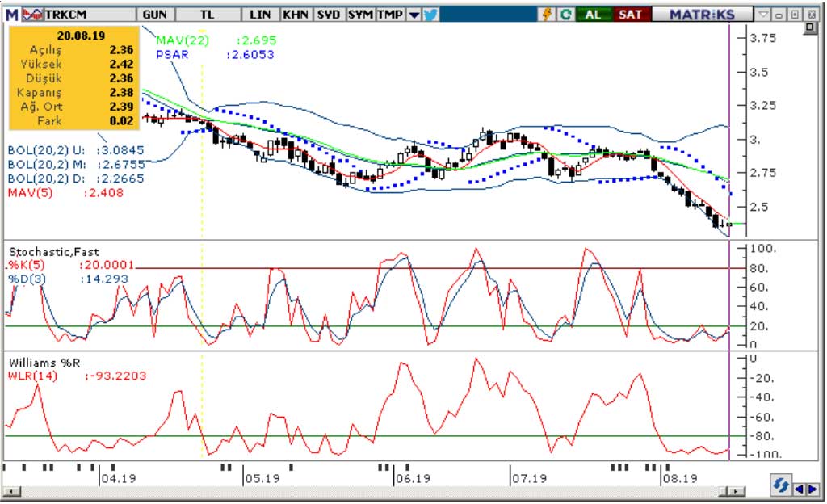Click the 20.08.19 date header
827x504 pixels.
[x=82, y=36]
